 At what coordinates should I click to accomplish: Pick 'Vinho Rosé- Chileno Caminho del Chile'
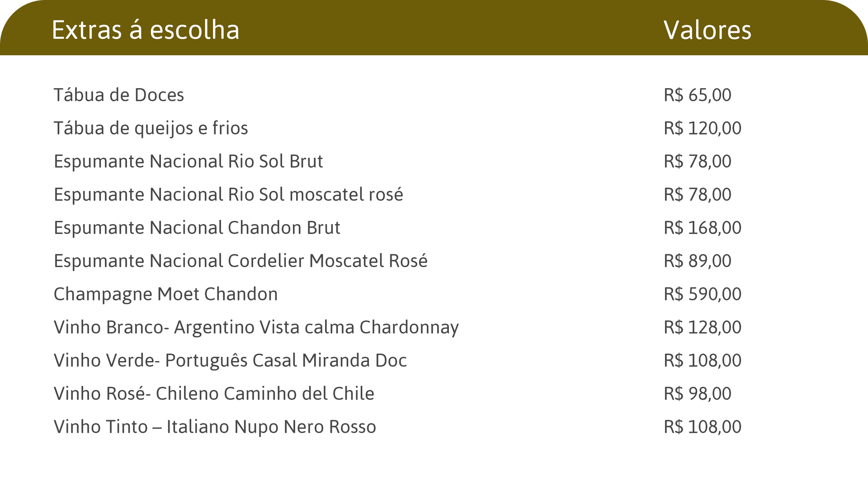click(x=214, y=394)
